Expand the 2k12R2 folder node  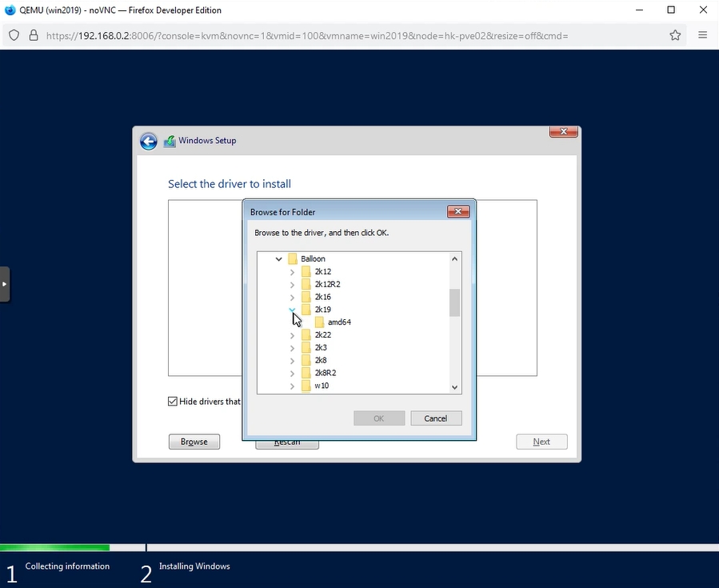pyautogui.click(x=292, y=285)
